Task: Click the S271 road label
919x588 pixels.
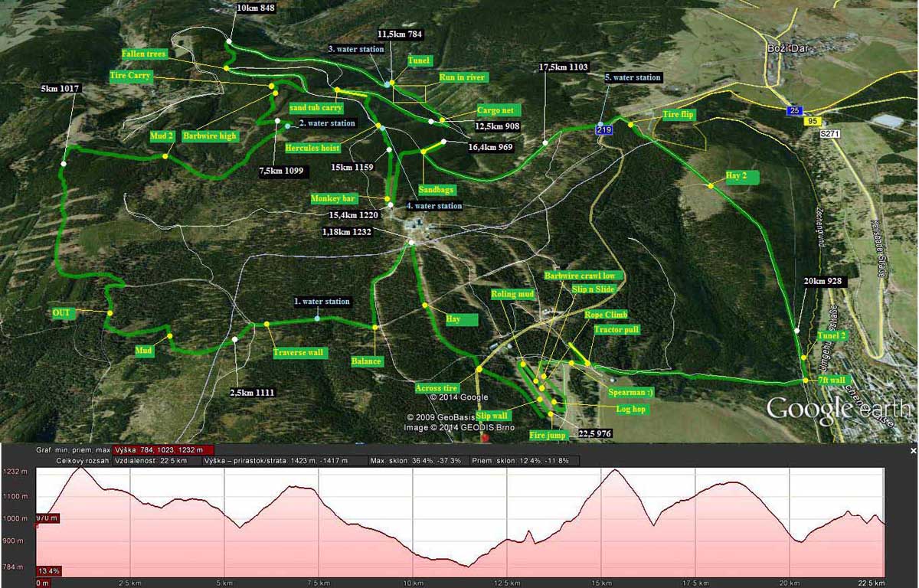Action: point(820,134)
